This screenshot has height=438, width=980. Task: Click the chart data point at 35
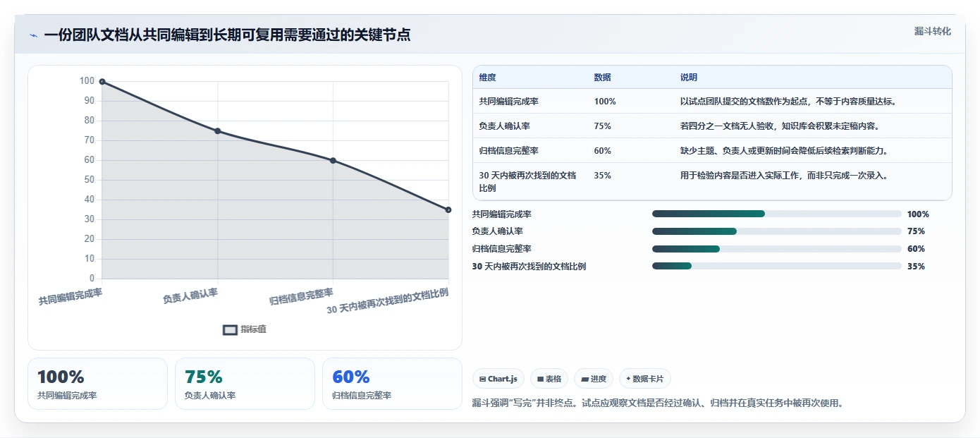click(x=448, y=209)
